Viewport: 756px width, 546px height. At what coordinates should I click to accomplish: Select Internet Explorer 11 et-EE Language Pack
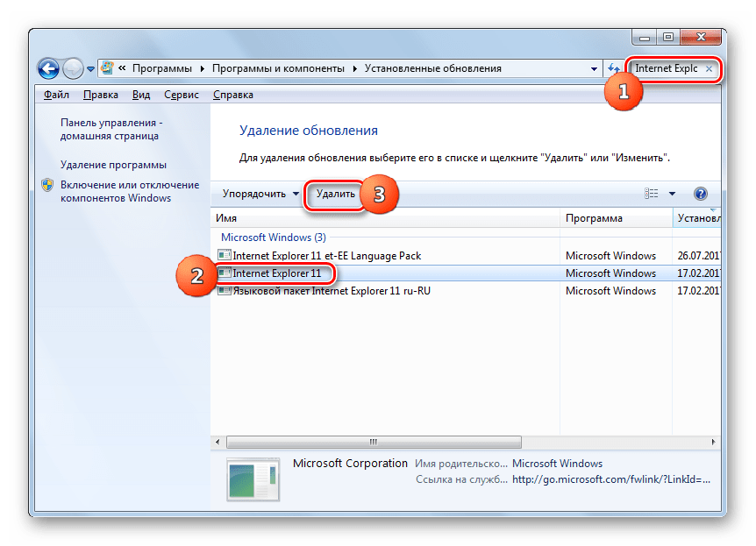[x=326, y=256]
